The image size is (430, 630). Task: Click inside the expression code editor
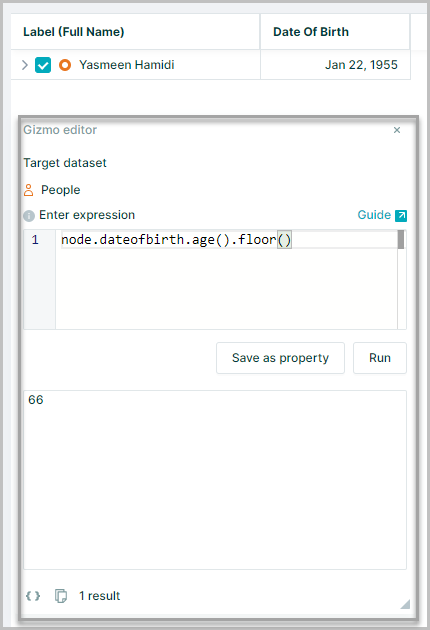point(226,280)
